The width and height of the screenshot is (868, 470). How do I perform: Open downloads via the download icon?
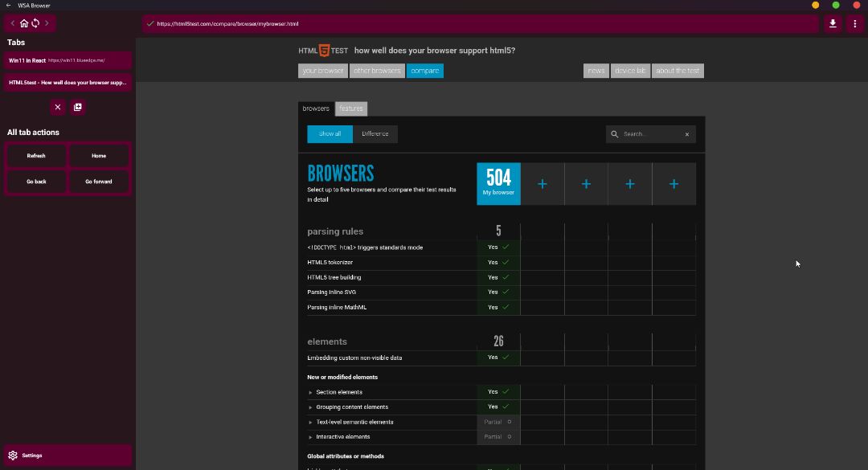833,24
